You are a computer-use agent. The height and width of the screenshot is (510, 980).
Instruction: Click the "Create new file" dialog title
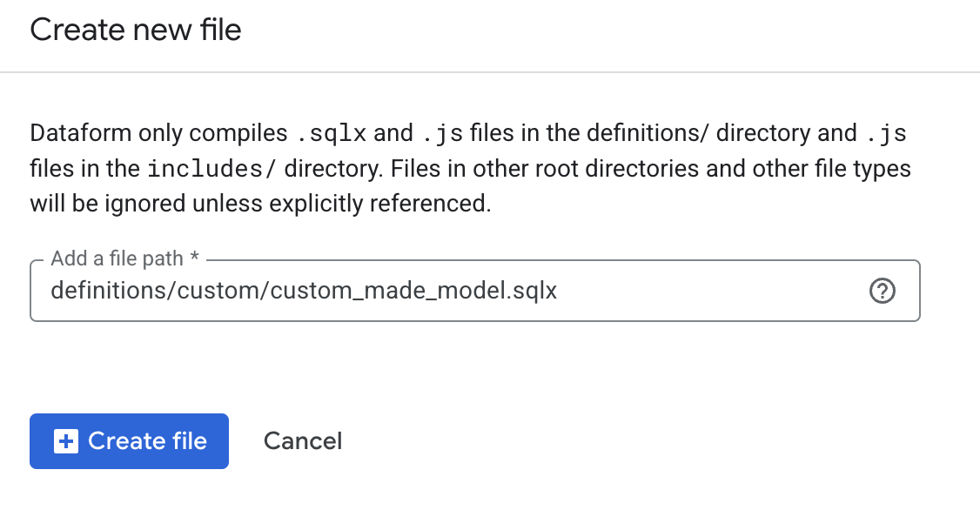(136, 30)
